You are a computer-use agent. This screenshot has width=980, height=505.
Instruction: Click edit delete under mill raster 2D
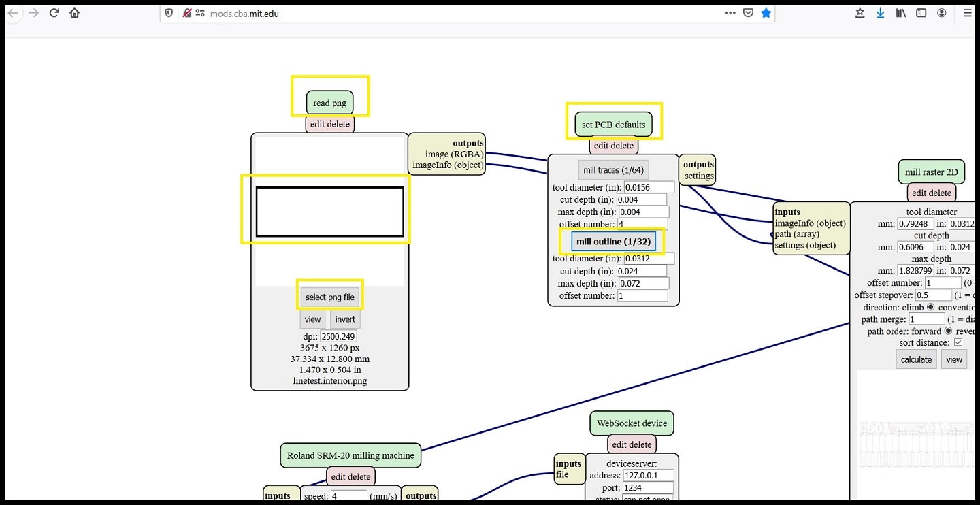coord(931,193)
